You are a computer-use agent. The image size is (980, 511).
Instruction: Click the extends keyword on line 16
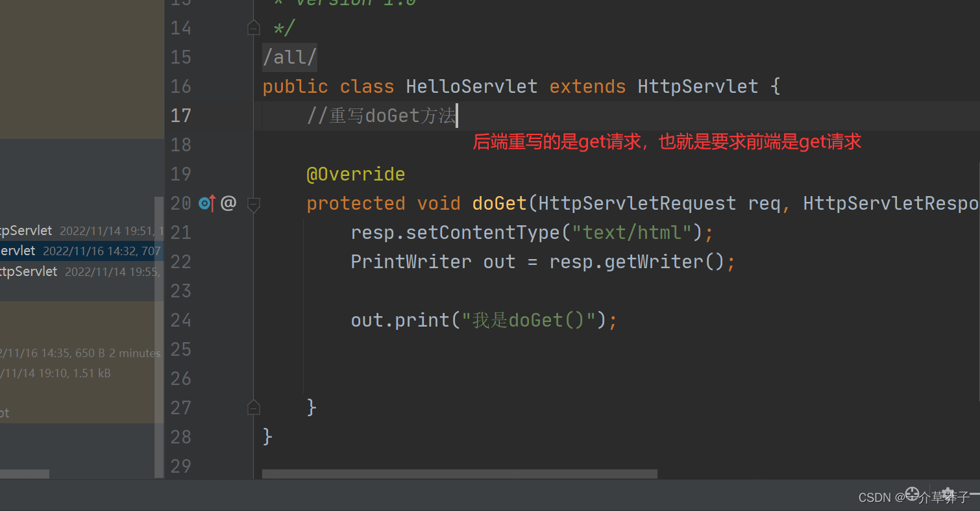[x=587, y=86]
